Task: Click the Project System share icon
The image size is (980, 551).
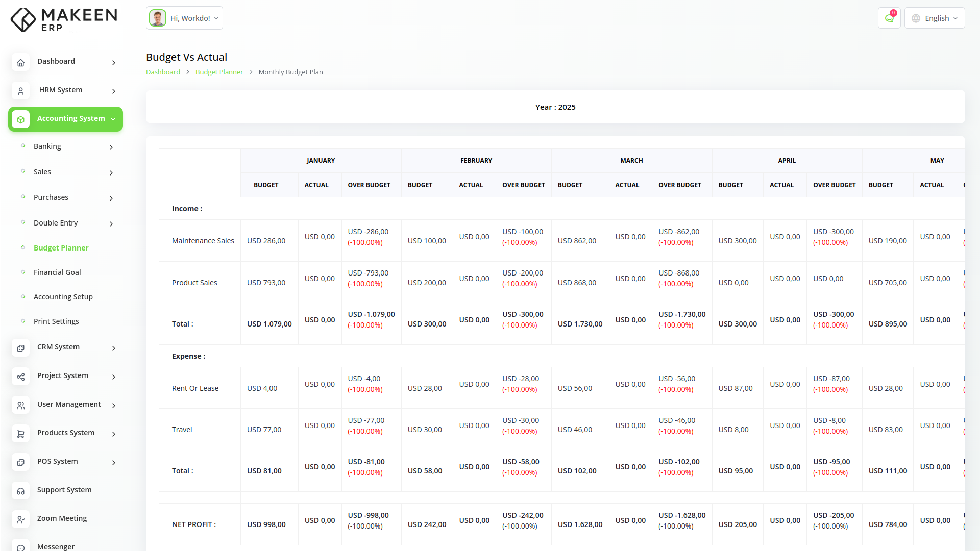Action: (20, 377)
